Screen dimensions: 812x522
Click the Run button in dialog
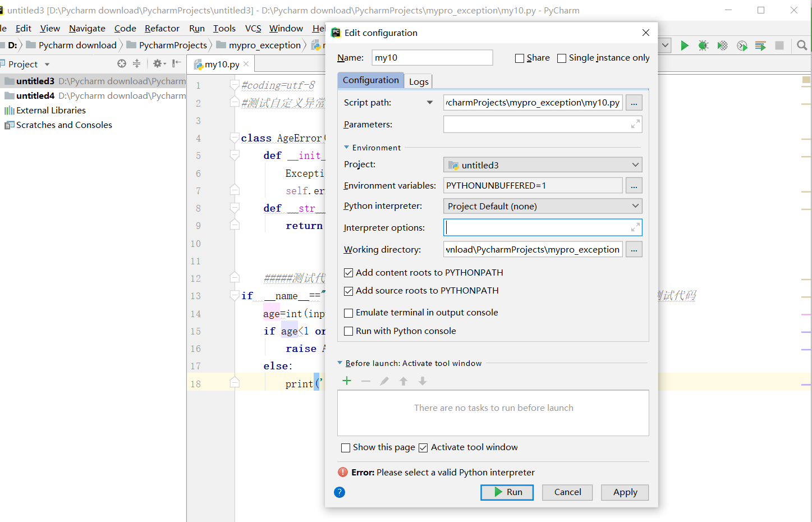507,492
